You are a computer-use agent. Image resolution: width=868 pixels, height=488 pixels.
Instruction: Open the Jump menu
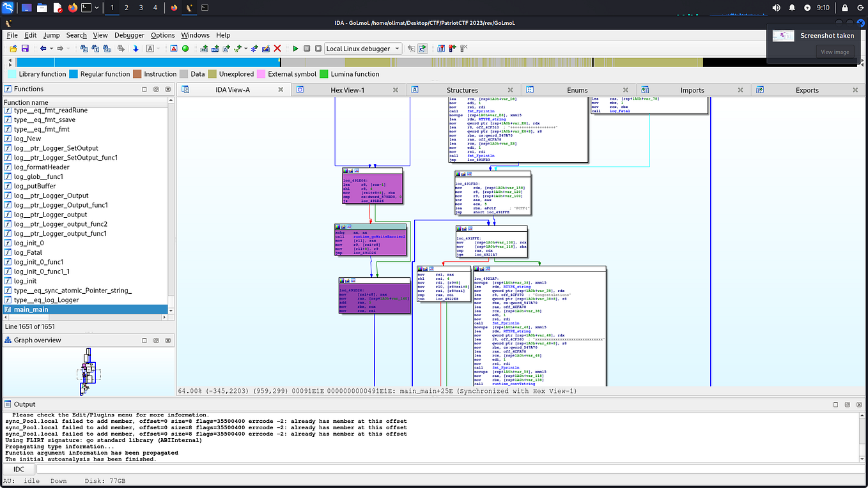tap(51, 35)
